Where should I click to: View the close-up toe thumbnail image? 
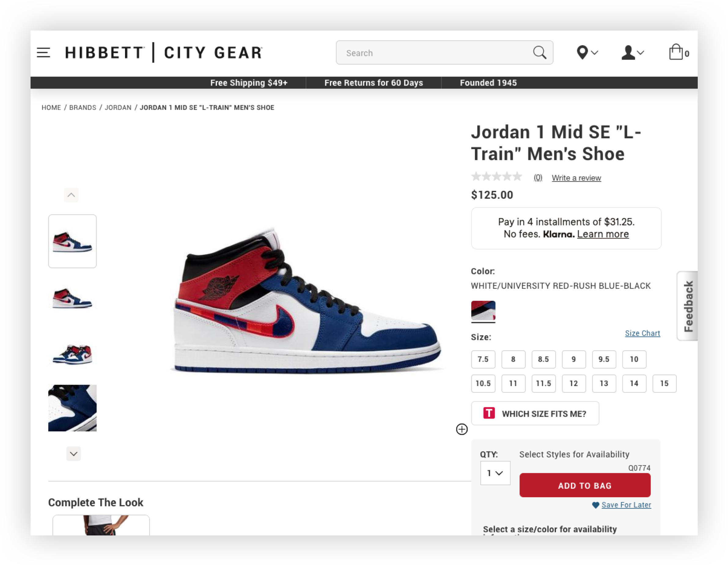72,408
